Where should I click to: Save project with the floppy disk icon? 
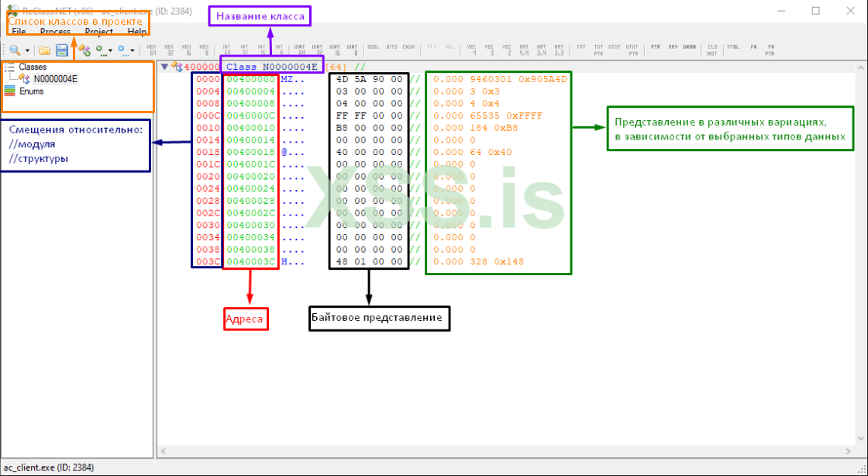pos(62,50)
